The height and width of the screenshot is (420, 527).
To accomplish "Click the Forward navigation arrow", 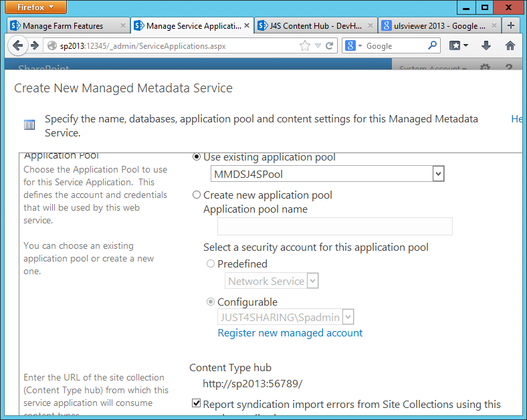I will point(35,45).
